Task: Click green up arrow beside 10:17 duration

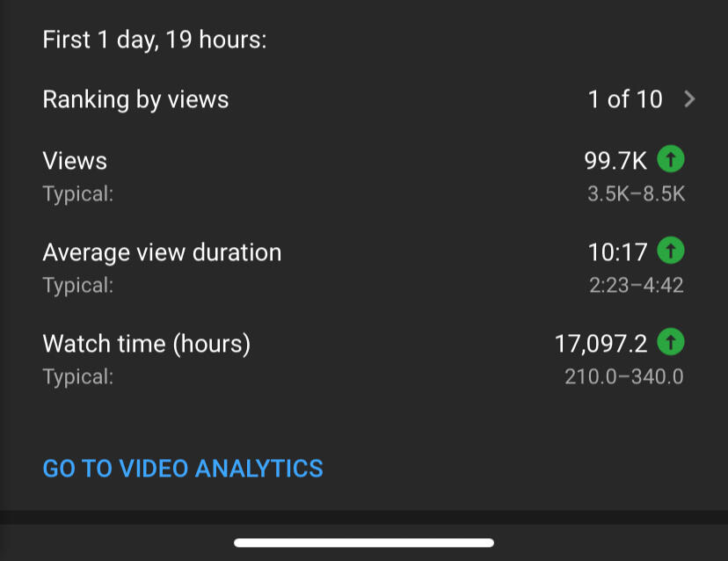Action: click(x=671, y=251)
